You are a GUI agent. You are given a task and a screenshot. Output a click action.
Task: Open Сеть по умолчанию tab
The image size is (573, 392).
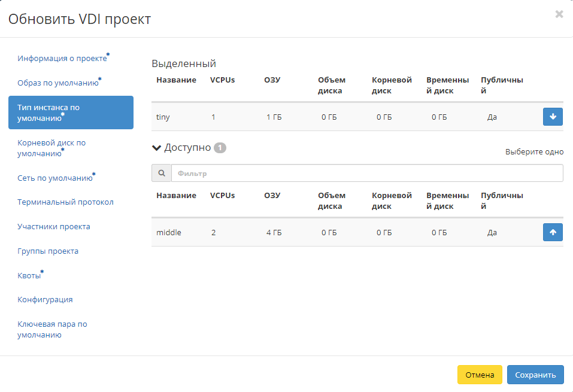pyautogui.click(x=55, y=178)
